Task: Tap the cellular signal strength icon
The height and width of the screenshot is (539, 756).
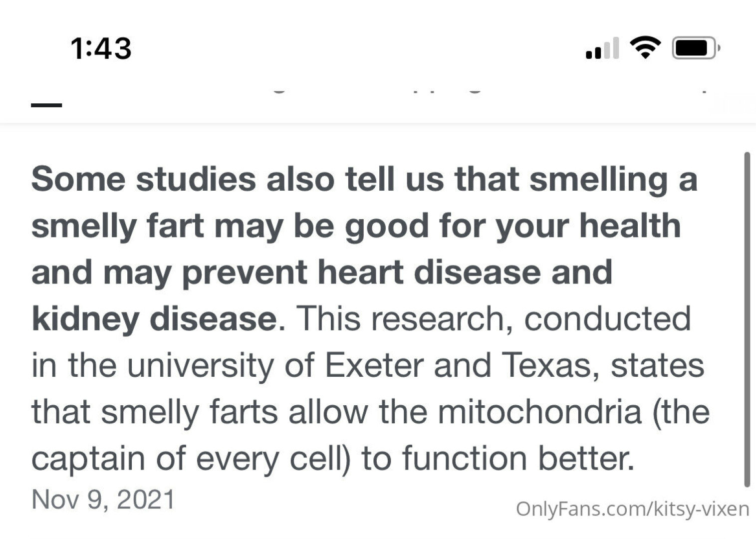Action: tap(602, 48)
